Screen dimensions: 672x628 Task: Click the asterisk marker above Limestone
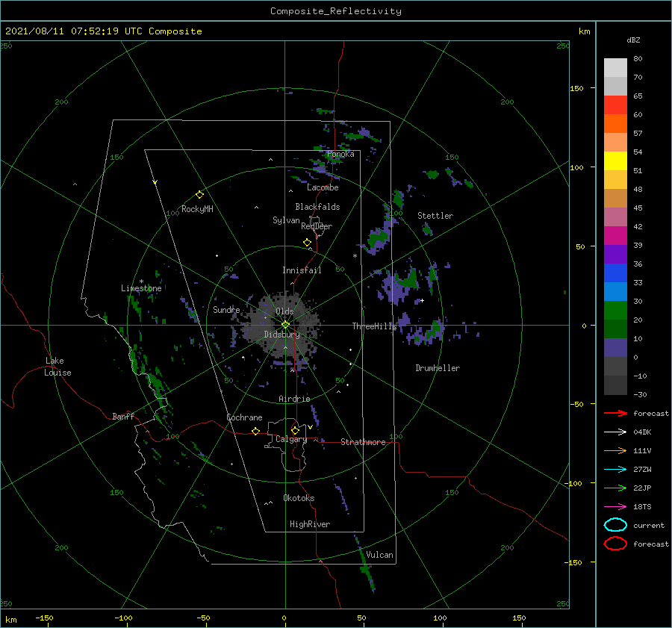(x=141, y=282)
